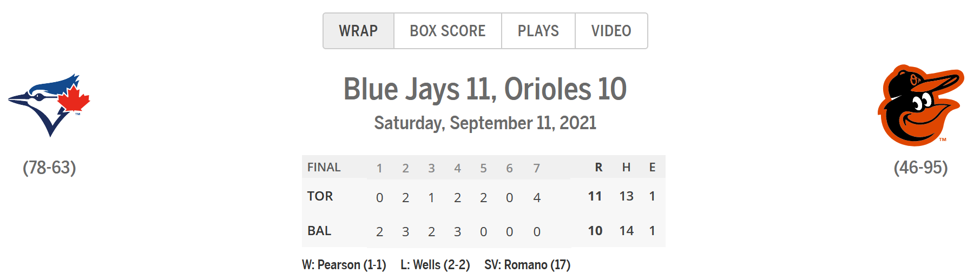Click the R column header
This screenshot has width=980, height=280.
(598, 168)
